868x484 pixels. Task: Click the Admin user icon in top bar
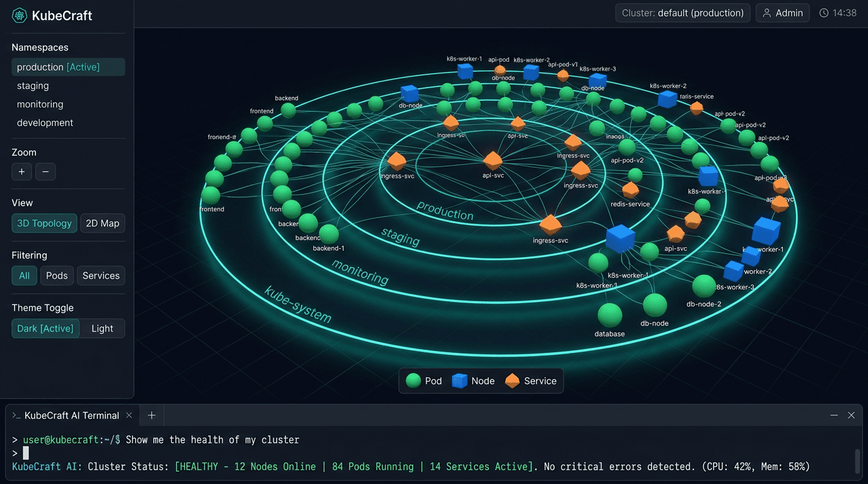point(767,13)
